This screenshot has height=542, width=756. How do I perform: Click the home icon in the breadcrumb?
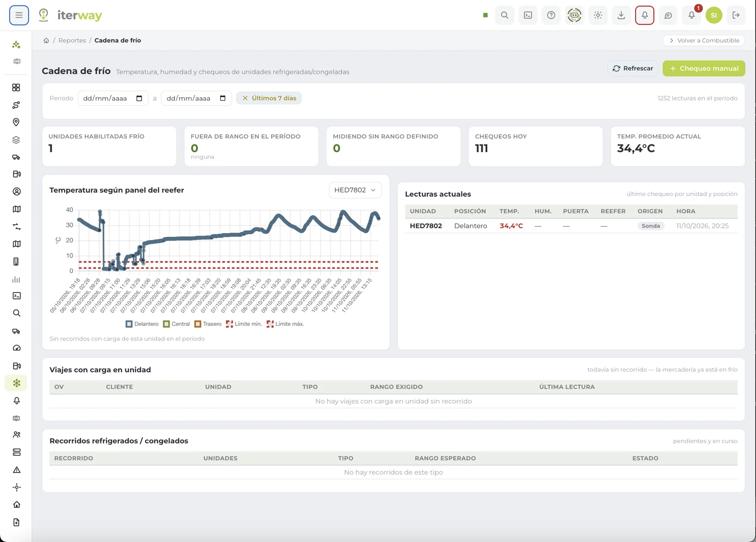46,40
